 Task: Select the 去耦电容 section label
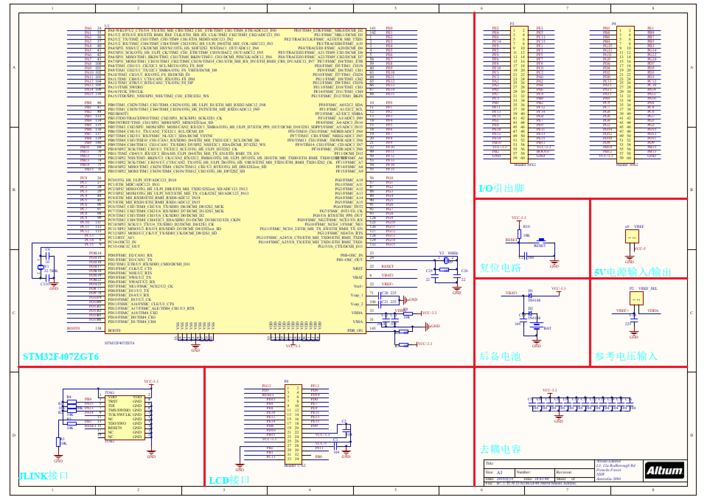[500, 449]
